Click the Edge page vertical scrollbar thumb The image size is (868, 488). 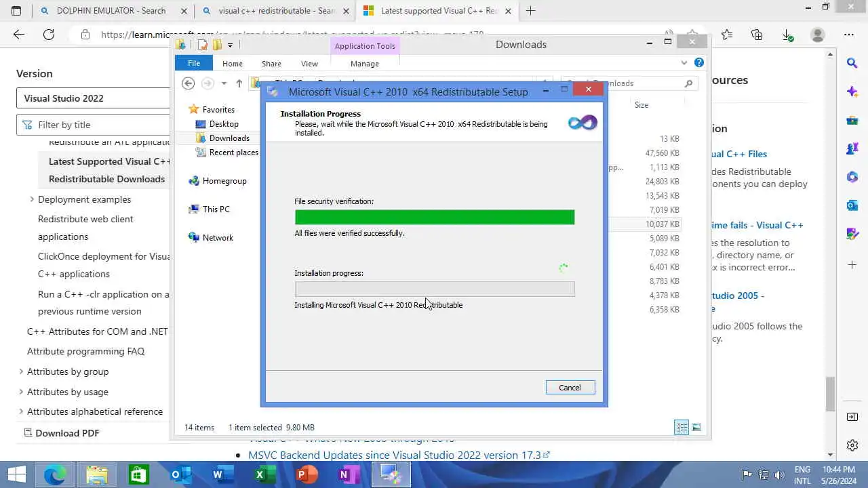(831, 393)
